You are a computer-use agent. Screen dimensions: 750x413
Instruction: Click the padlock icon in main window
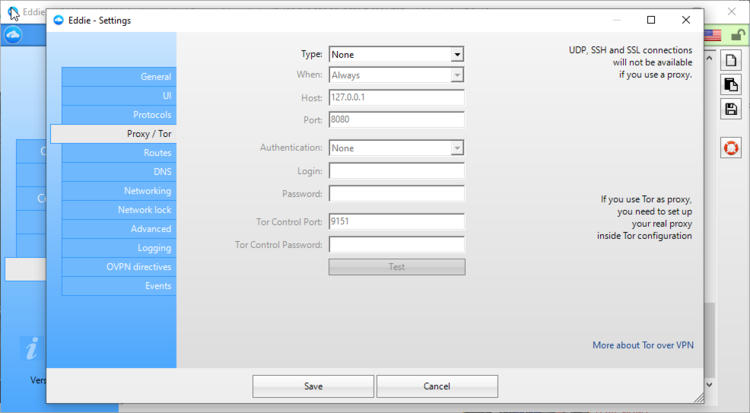pos(738,35)
